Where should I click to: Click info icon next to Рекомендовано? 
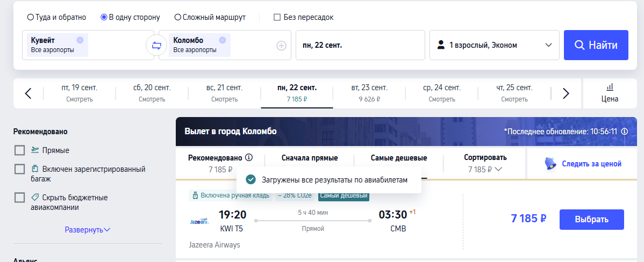click(x=249, y=157)
